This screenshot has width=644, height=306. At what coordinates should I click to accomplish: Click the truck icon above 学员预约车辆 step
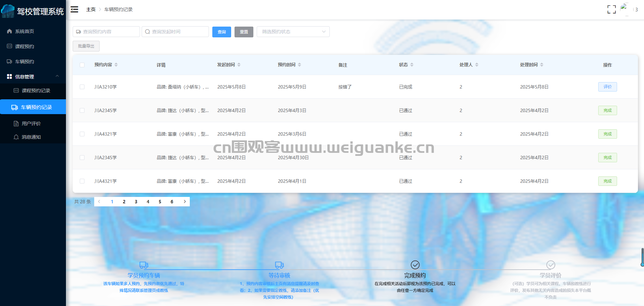point(144,265)
